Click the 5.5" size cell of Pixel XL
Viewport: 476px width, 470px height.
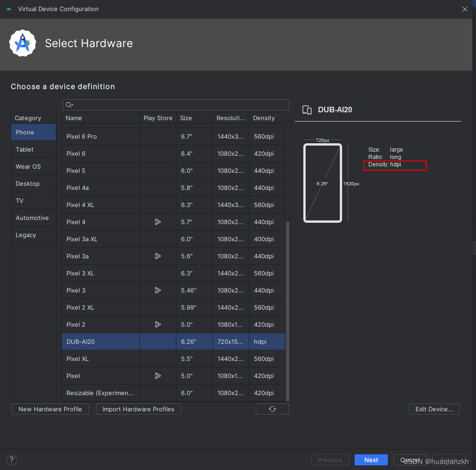194,359
